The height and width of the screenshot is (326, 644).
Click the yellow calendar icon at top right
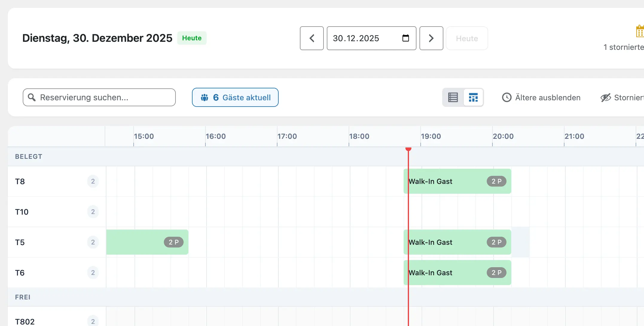[x=640, y=31]
